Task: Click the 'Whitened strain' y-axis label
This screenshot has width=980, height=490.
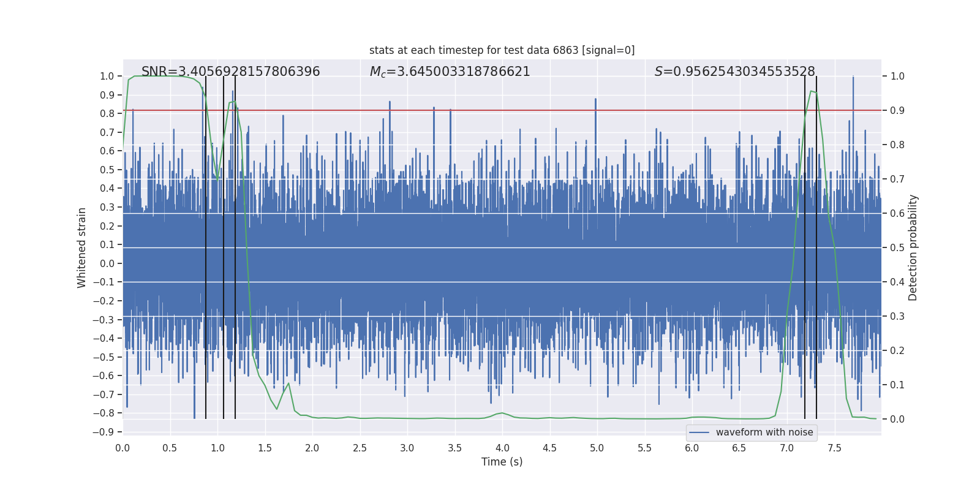Action: click(81, 247)
